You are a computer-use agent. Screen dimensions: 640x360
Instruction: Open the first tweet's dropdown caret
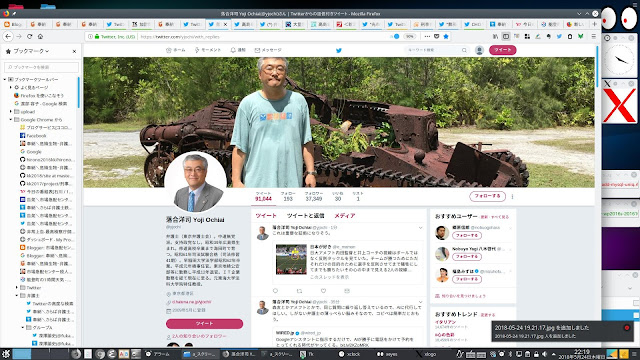tap(420, 228)
